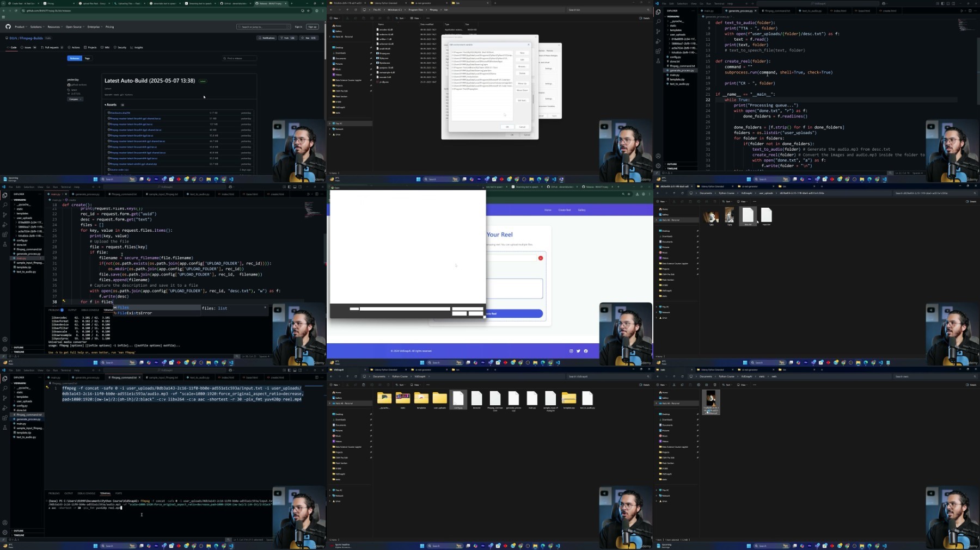
Task: Click Gallery link in Create Reel page navbar
Action: [x=581, y=210]
